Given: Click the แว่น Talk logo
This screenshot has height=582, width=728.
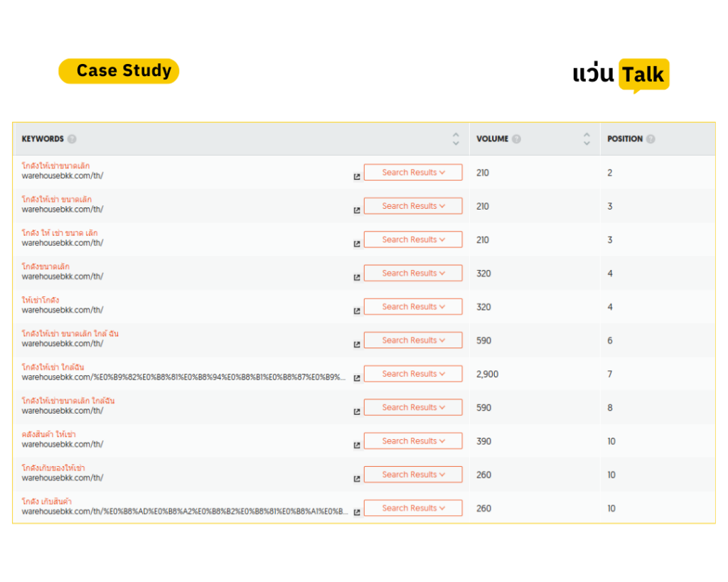Looking at the screenshot, I should [621, 75].
